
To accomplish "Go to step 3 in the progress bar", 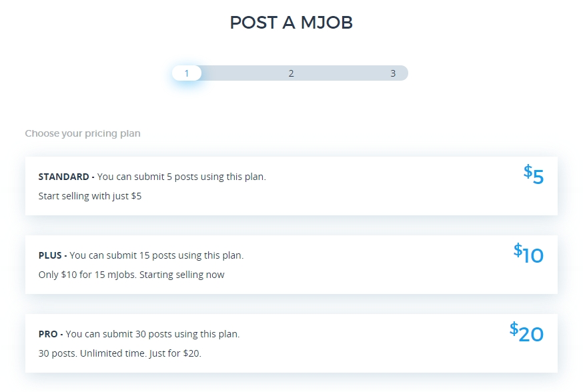I will [x=393, y=73].
